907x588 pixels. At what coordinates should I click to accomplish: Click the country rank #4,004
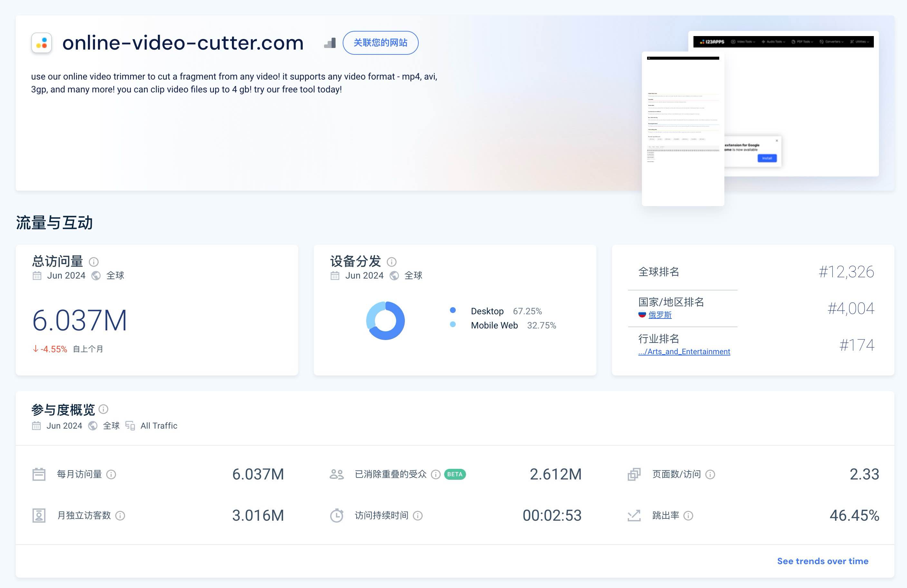pyautogui.click(x=851, y=308)
